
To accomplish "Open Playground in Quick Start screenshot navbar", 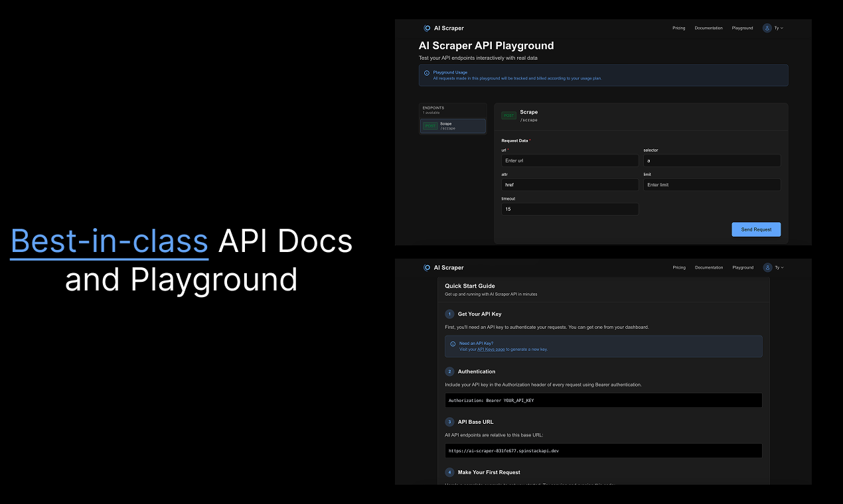I will pyautogui.click(x=743, y=267).
